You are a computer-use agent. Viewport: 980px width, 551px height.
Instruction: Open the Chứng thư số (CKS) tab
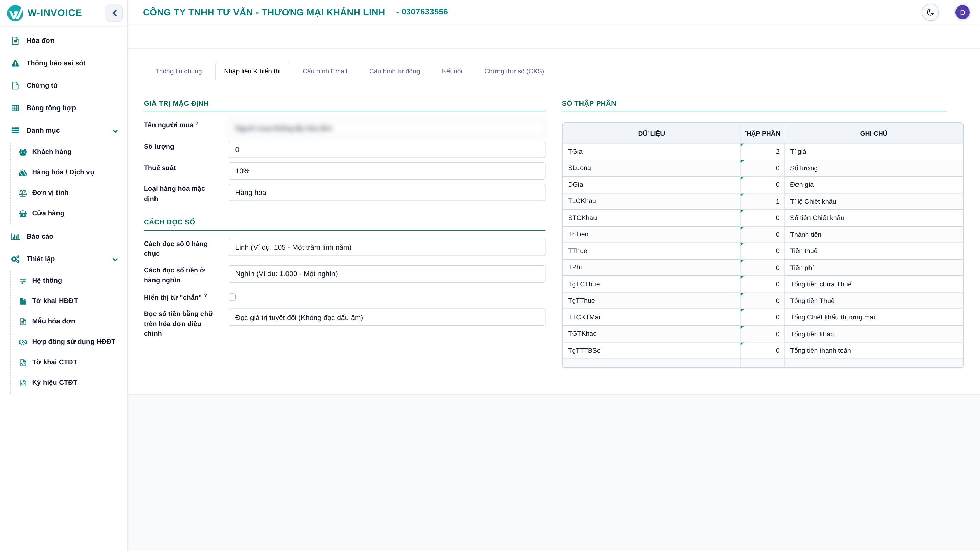click(514, 71)
